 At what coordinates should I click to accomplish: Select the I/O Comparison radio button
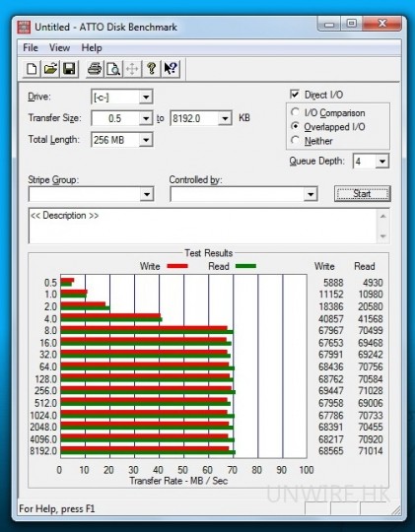coord(295,112)
